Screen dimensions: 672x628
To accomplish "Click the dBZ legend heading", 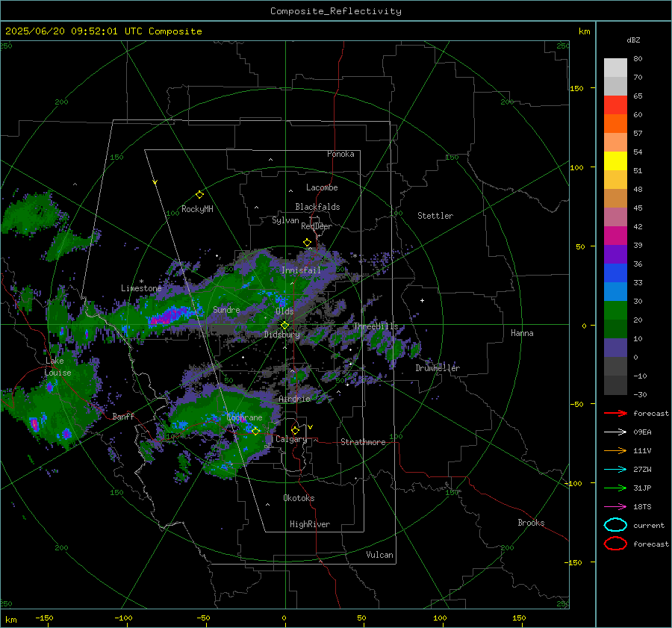I will click(x=633, y=40).
